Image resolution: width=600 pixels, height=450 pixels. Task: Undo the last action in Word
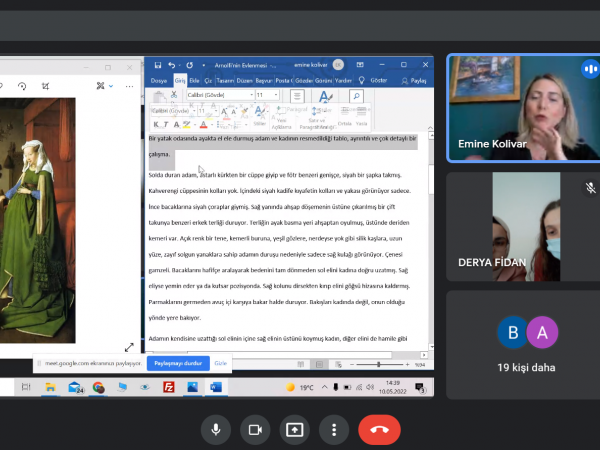[171, 65]
